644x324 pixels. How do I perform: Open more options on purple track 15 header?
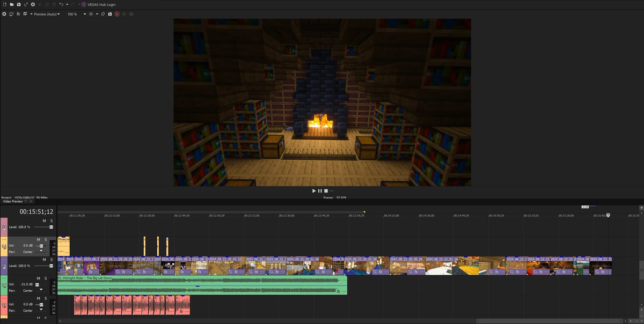coord(4,259)
